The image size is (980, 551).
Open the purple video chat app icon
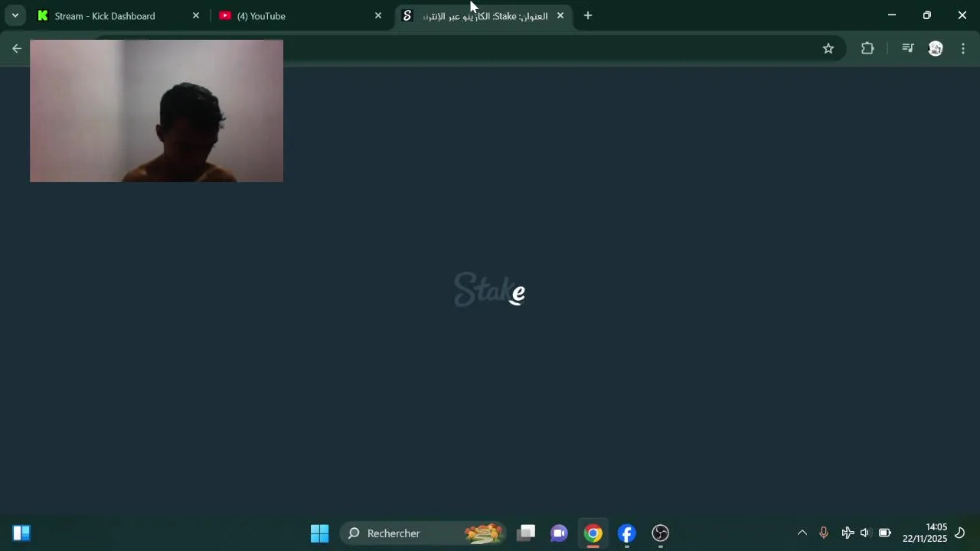pyautogui.click(x=559, y=533)
